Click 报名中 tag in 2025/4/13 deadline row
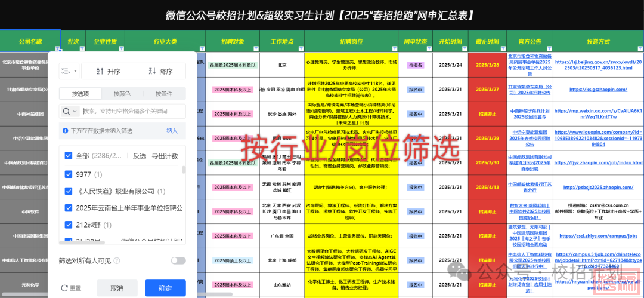 coord(415,188)
